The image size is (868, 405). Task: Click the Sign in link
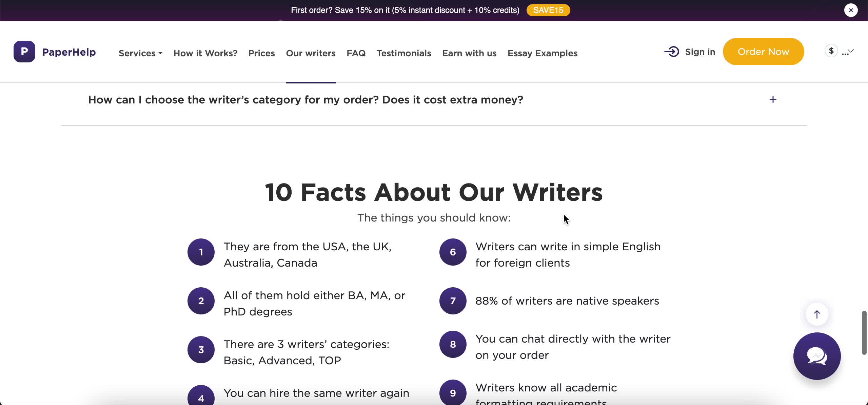click(x=700, y=52)
